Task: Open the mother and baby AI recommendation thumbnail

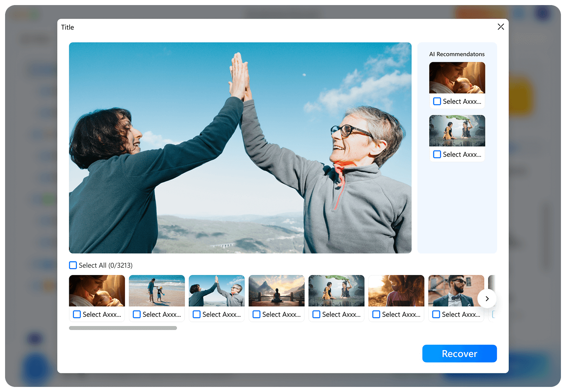Action: tap(457, 78)
